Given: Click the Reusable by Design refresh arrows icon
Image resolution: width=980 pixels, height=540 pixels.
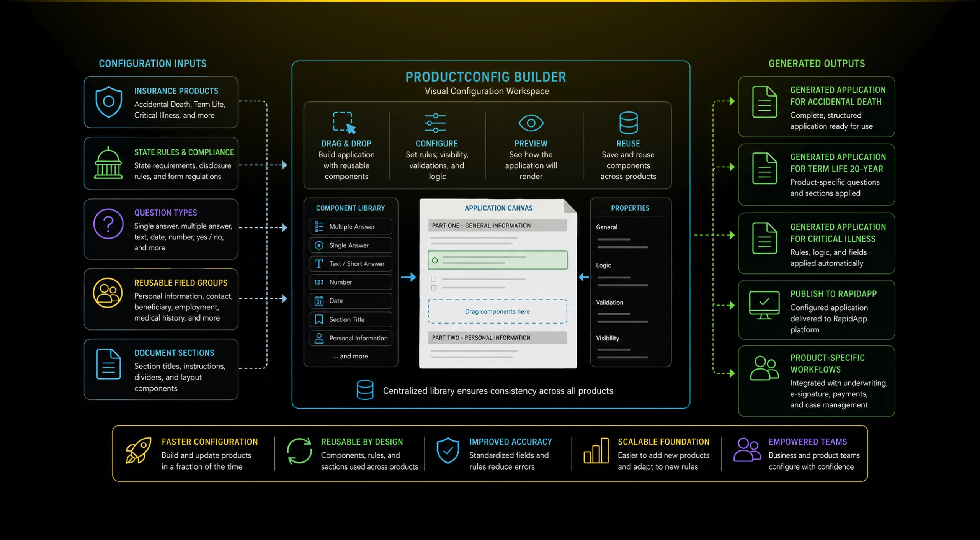Looking at the screenshot, I should (299, 451).
